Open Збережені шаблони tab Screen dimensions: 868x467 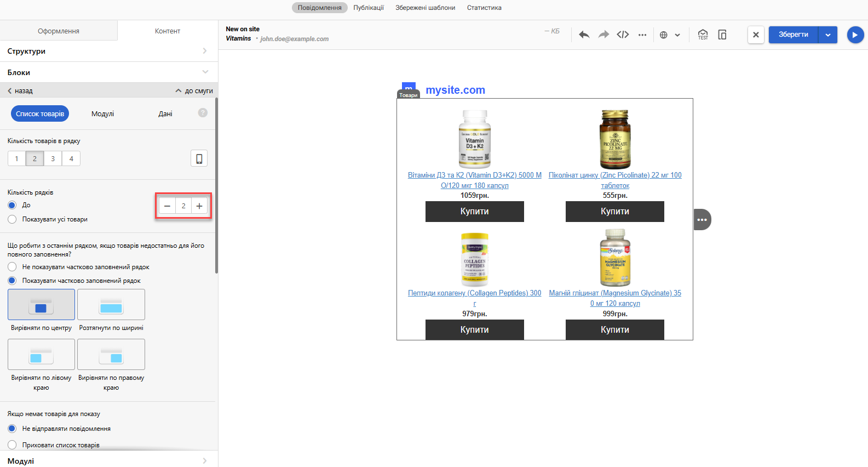pos(426,8)
